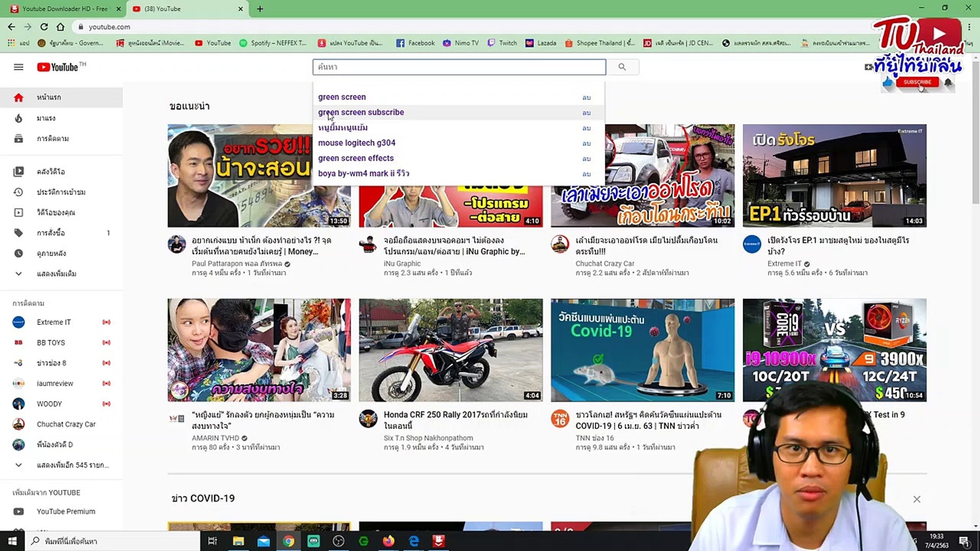Click the YouTube logo

[58, 67]
